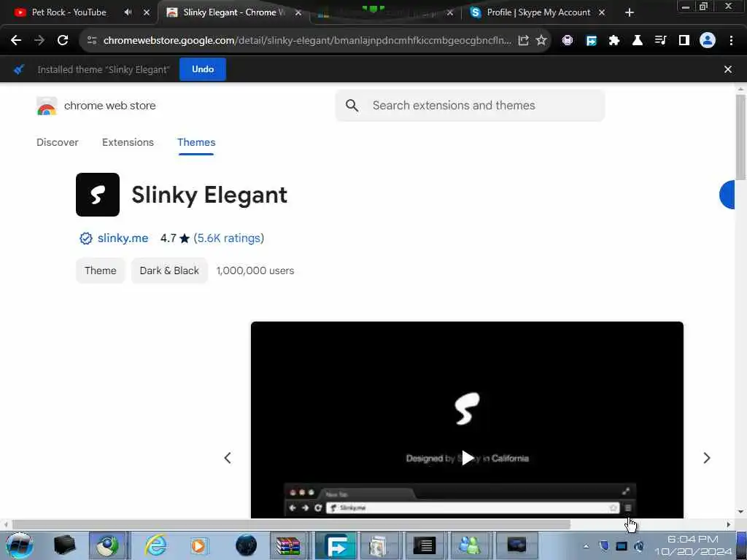Click the address bar URL
This screenshot has width=747, height=560.
tap(307, 41)
